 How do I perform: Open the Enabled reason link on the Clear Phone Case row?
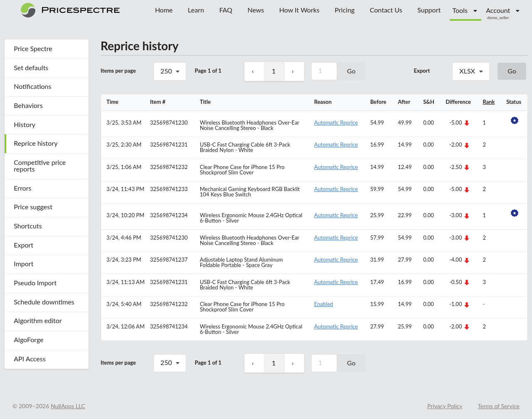pyautogui.click(x=323, y=304)
